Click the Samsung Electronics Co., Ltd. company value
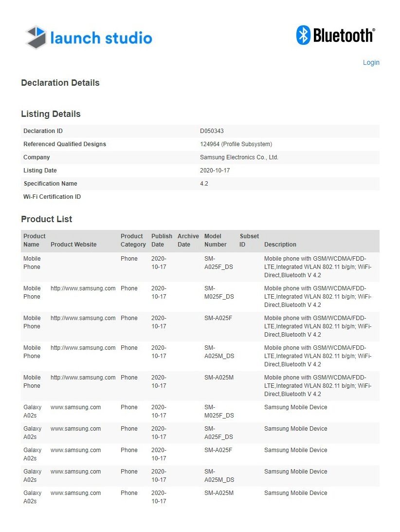Image resolution: width=400 pixels, height=532 pixels. [239, 157]
